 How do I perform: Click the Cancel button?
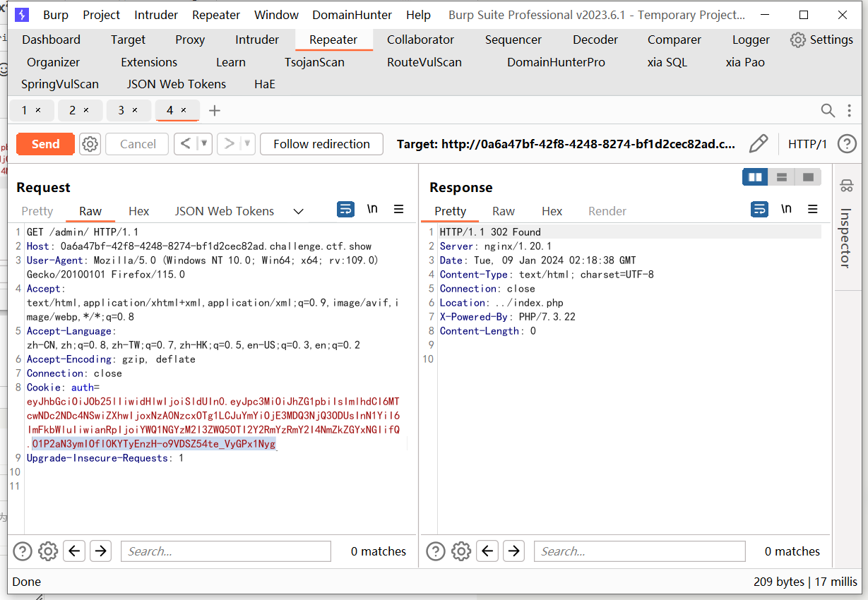(x=138, y=144)
